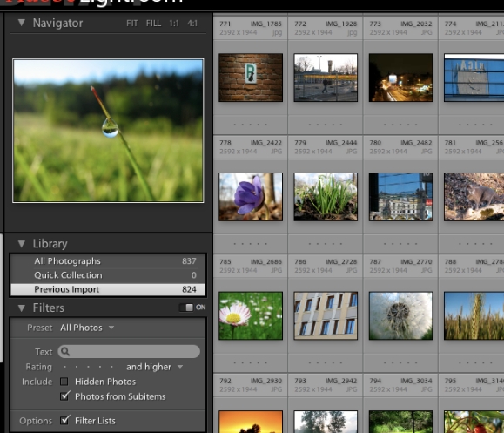Image resolution: width=504 pixels, height=433 pixels.
Task: Select snowdrops thumbnail IMG_2444
Action: pyautogui.click(x=326, y=197)
